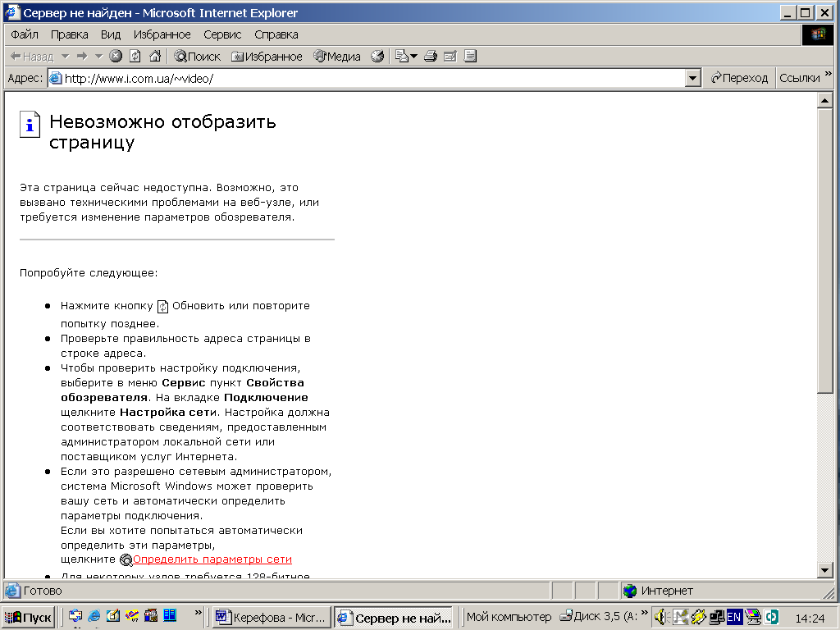Image resolution: width=840 pixels, height=630 pixels.
Task: Click the second system tray icon
Action: point(680,618)
